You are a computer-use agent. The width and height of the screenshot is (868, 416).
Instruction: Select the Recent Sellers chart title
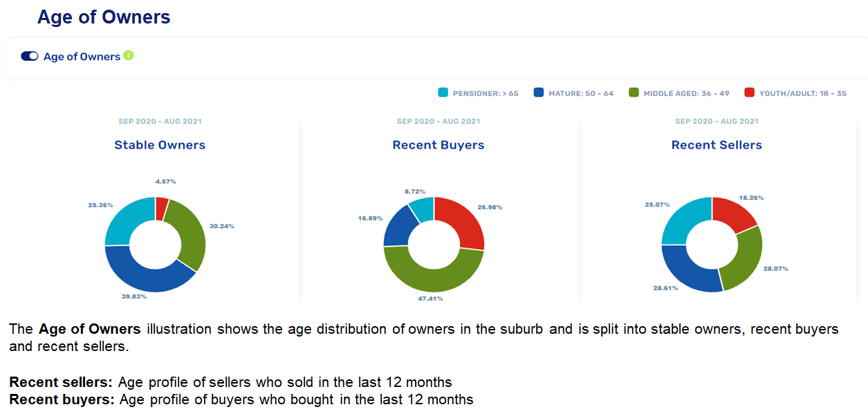717,145
